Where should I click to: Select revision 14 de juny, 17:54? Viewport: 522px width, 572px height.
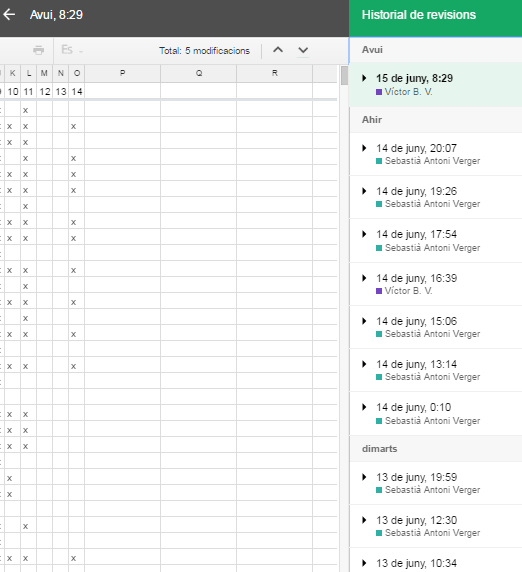tap(436, 240)
